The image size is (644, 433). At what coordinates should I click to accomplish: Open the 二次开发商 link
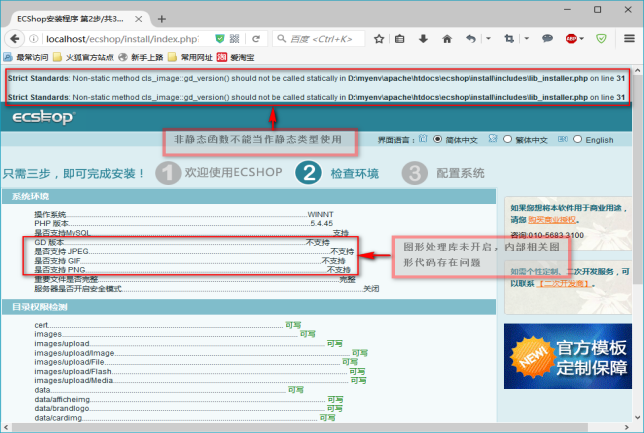(565, 284)
